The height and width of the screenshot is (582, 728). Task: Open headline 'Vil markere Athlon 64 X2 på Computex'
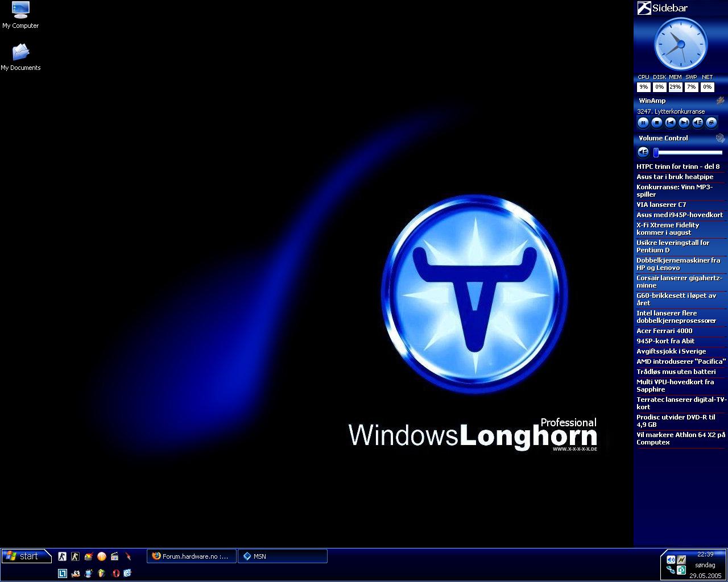(681, 438)
